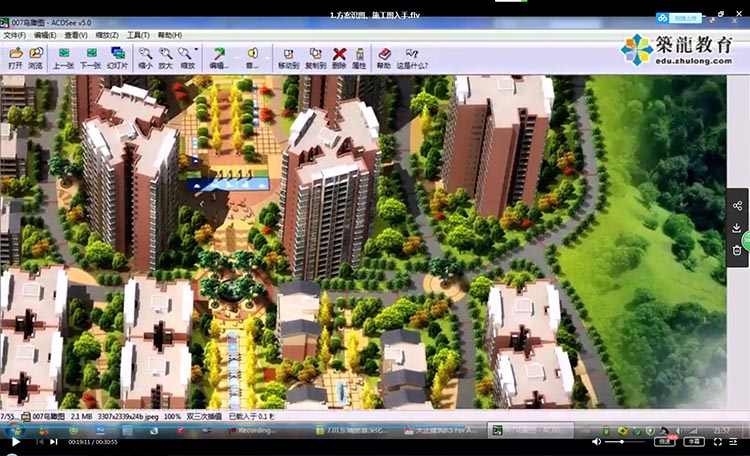Open the player playlist menu icon
Screen dimensions: 750x456
[x=733, y=442]
